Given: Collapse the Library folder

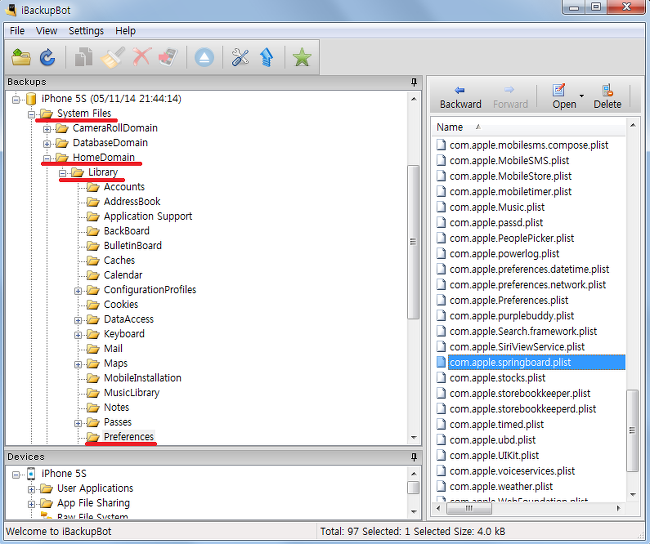Looking at the screenshot, I should click(x=63, y=173).
